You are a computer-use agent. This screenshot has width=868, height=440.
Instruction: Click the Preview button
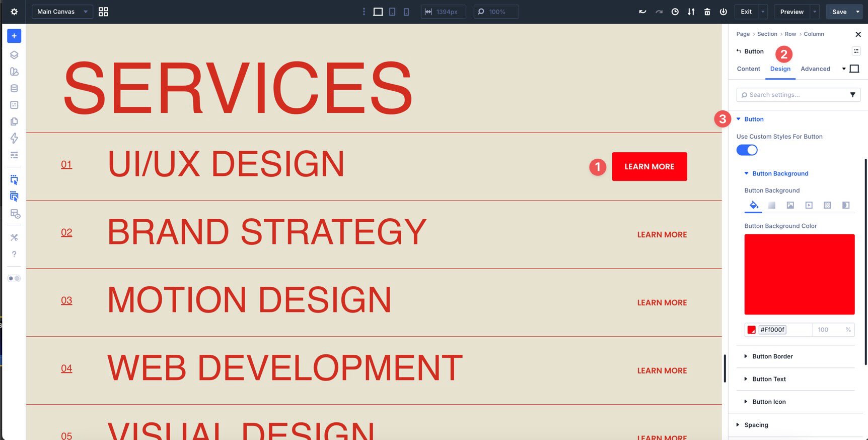click(791, 12)
